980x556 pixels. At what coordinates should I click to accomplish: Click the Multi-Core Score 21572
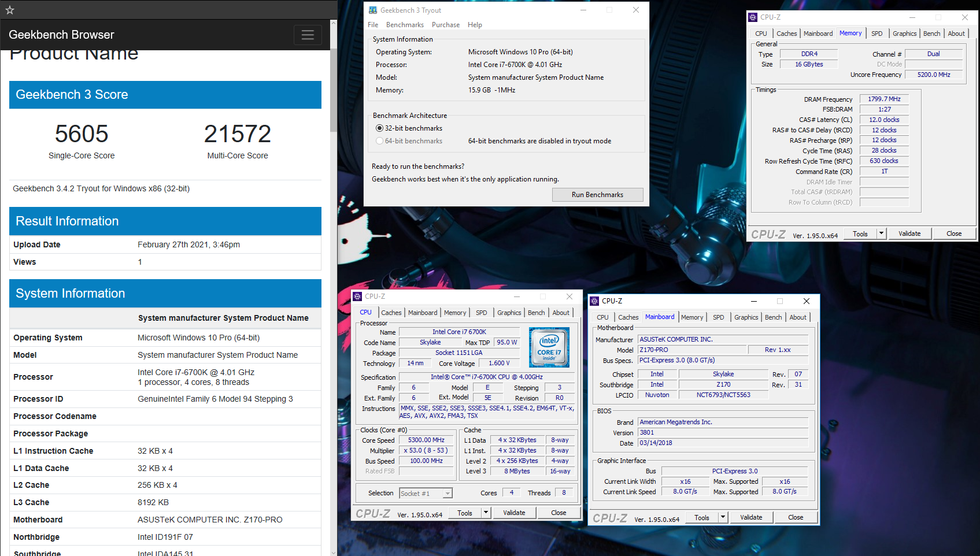coord(238,134)
